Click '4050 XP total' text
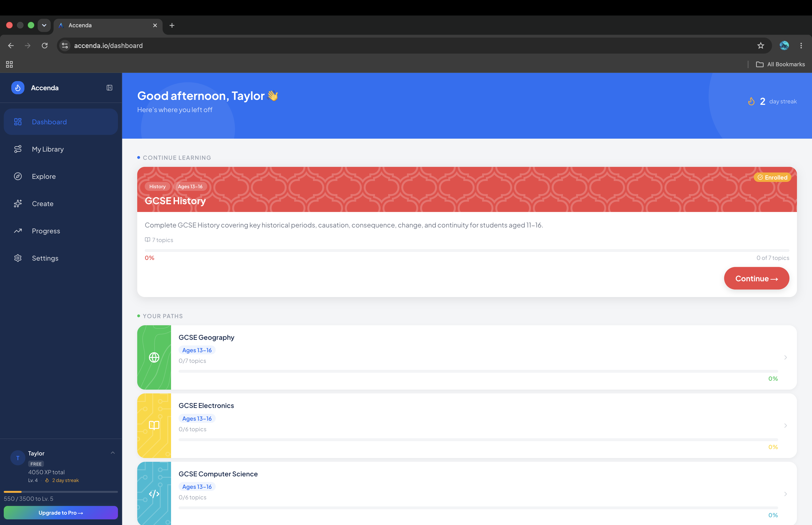The width and height of the screenshot is (812, 525). (46, 472)
